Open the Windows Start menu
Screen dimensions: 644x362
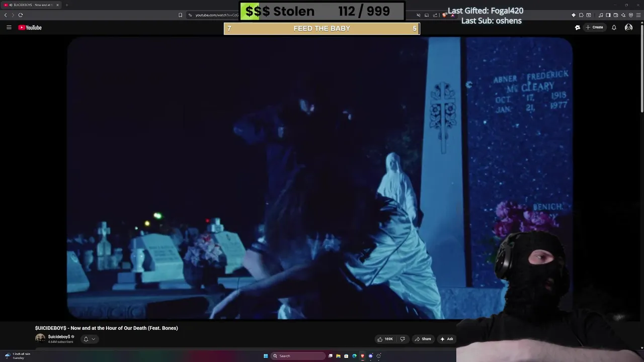coord(266,356)
